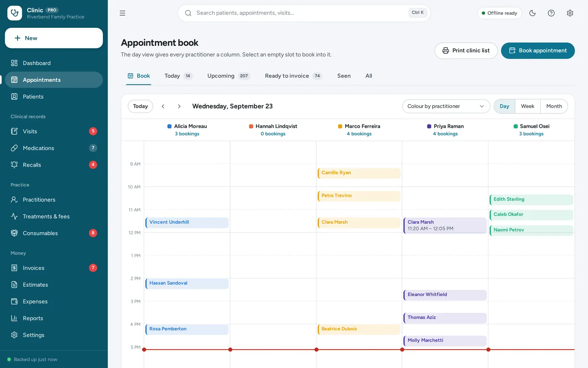Open the Ready to invoice tab
Screen dimensions: 588x368
click(x=293, y=76)
